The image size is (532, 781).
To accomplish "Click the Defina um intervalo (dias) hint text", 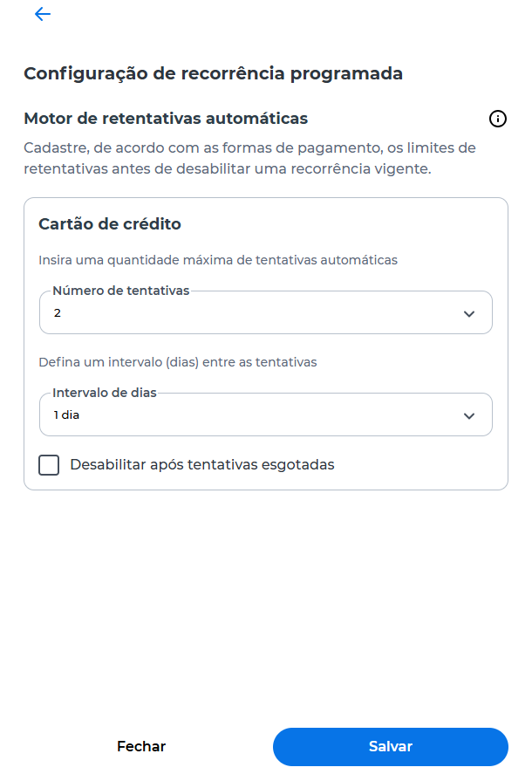I will [x=178, y=362].
